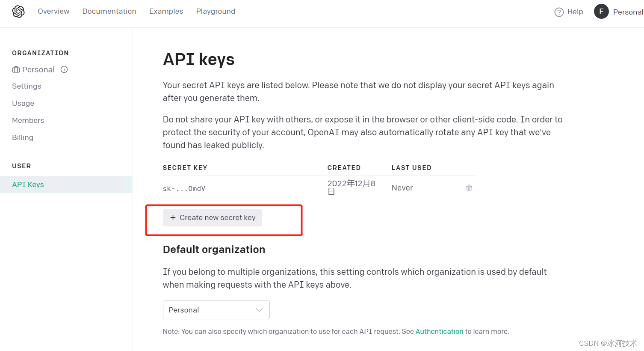Go to the Overview tab
The width and height of the screenshot is (644, 351).
point(53,11)
